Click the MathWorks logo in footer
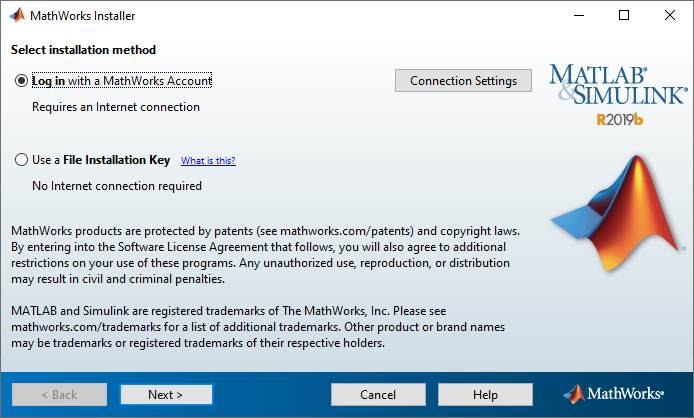 click(622, 394)
